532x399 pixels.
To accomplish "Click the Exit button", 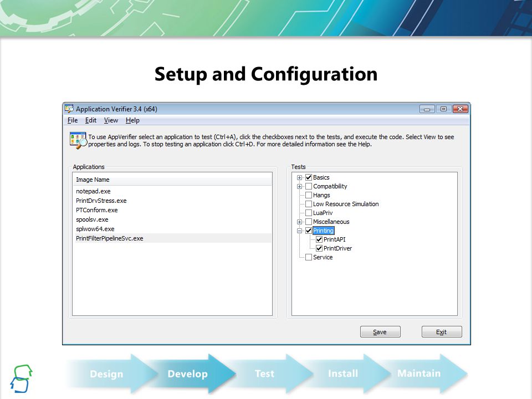I will (442, 332).
